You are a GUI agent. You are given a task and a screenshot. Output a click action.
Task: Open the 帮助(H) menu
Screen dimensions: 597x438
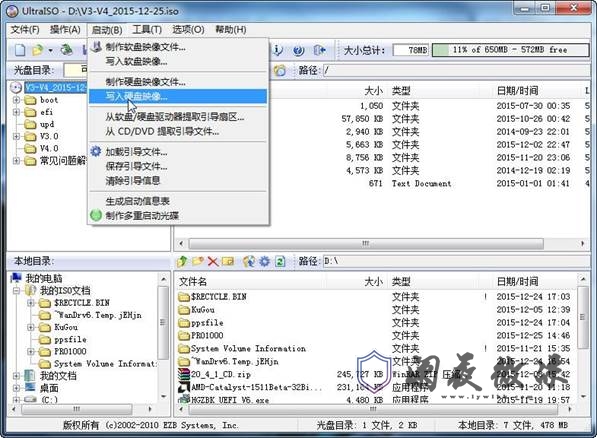pyautogui.click(x=231, y=30)
